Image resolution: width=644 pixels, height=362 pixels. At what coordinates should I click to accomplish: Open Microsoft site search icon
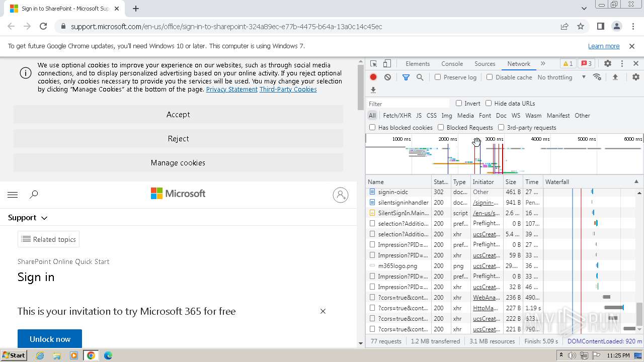coord(34,195)
